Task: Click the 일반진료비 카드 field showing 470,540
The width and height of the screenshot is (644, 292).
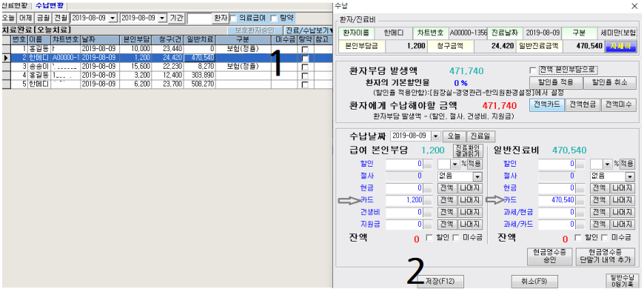Action: click(557, 200)
